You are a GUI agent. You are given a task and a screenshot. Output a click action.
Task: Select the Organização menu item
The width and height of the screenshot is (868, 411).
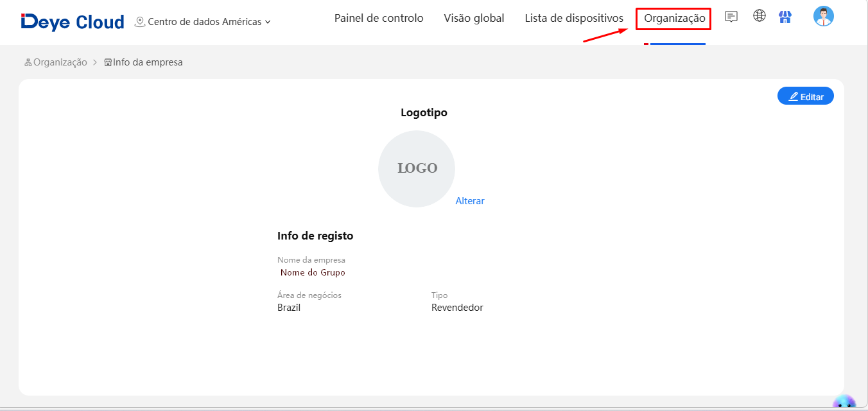(x=674, y=19)
